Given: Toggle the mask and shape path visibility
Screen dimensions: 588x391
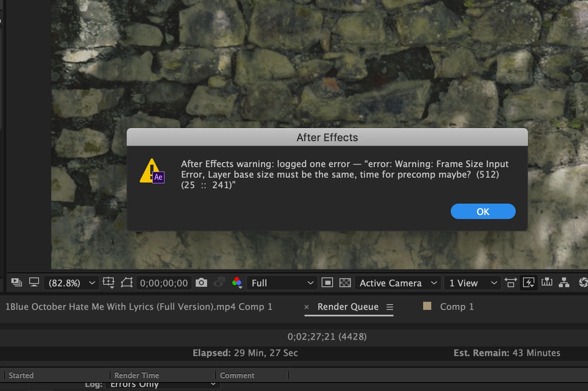Looking at the screenshot, I should pyautogui.click(x=127, y=282).
